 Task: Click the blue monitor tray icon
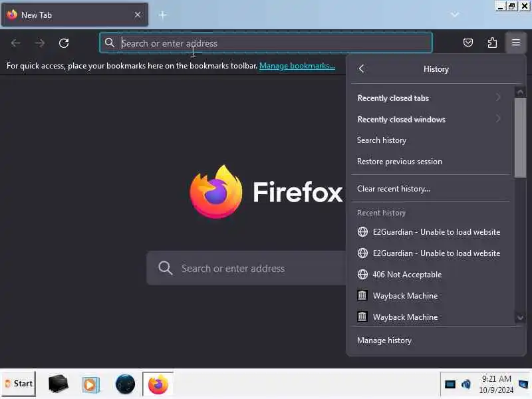coord(450,384)
